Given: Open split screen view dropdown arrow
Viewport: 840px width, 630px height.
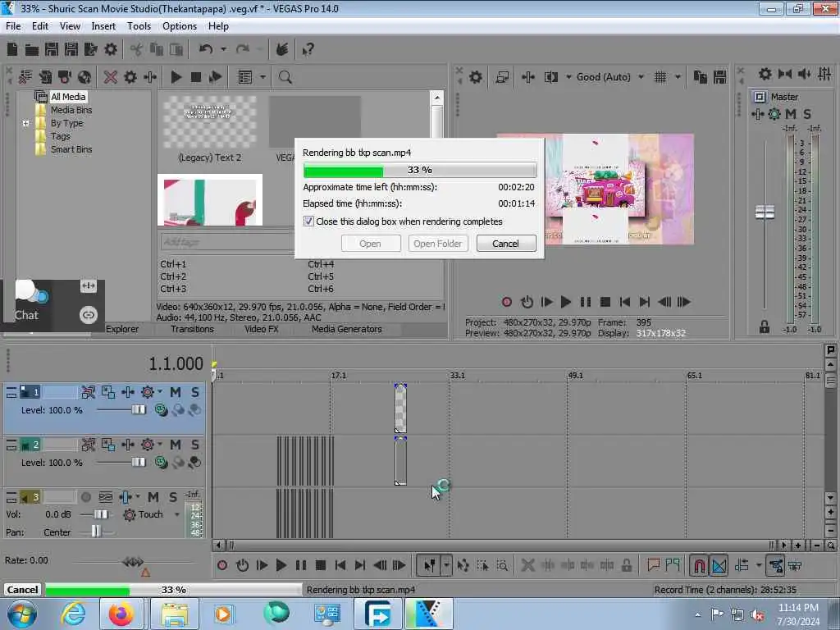Looking at the screenshot, I should 568,77.
